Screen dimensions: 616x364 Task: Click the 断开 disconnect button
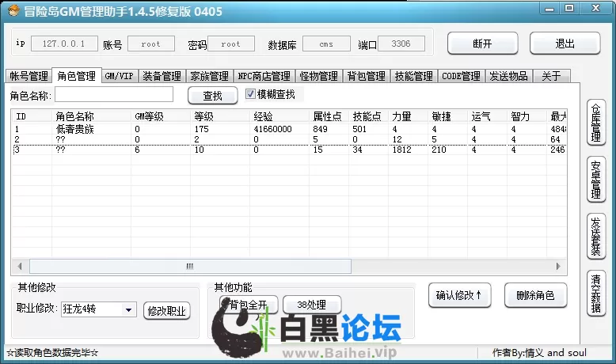[x=482, y=44]
